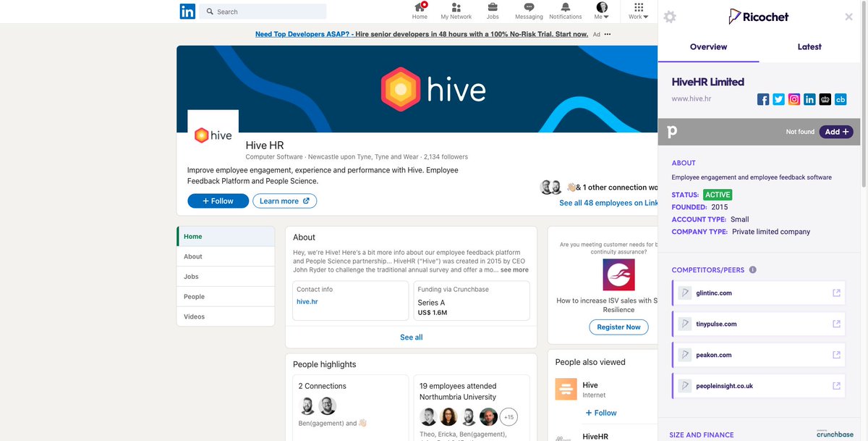This screenshot has height=441, width=868.
Task: Open the Me profile dropdown
Action: [x=602, y=11]
